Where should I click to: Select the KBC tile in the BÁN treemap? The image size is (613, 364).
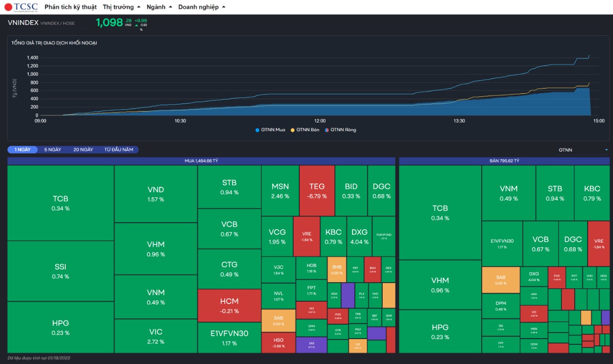(x=592, y=193)
